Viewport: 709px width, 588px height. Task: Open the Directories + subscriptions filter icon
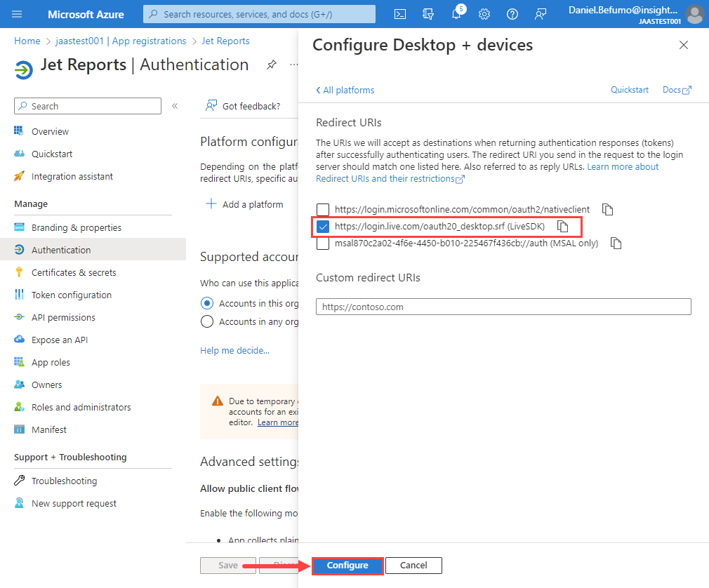428,14
